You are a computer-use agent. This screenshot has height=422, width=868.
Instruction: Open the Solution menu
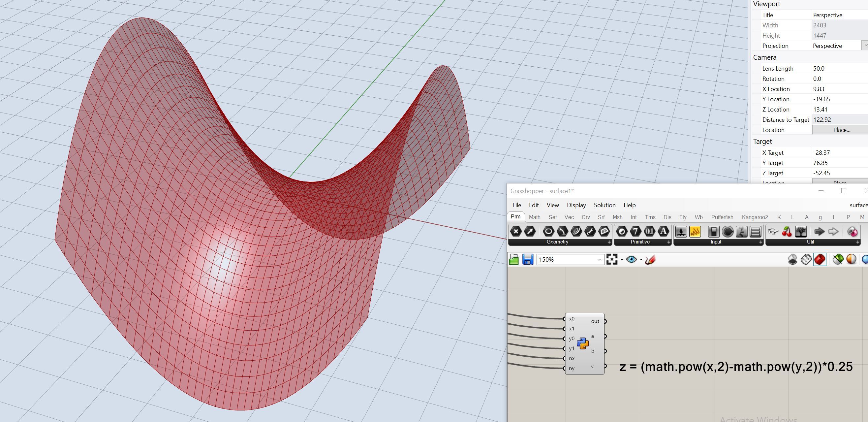point(604,205)
